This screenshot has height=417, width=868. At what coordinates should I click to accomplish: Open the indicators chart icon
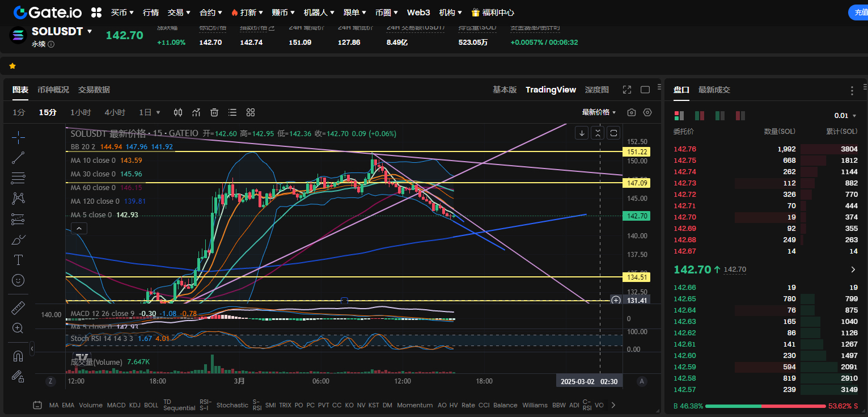[196, 112]
